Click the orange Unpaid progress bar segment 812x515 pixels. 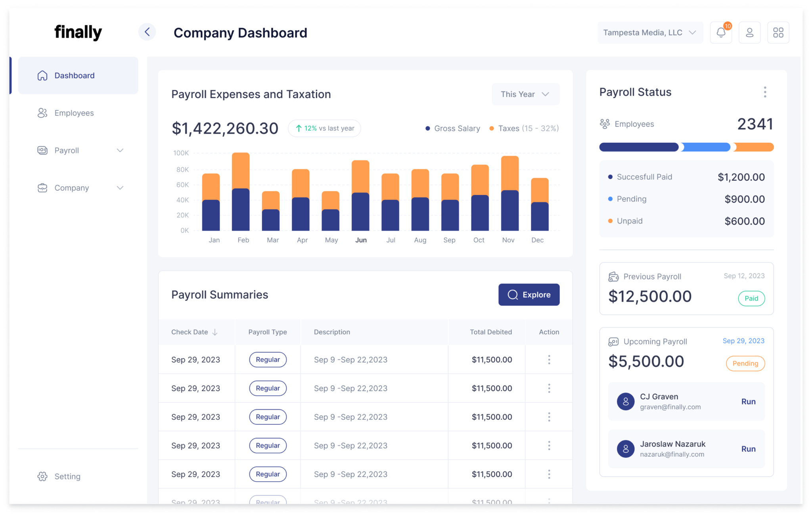pyautogui.click(x=754, y=147)
